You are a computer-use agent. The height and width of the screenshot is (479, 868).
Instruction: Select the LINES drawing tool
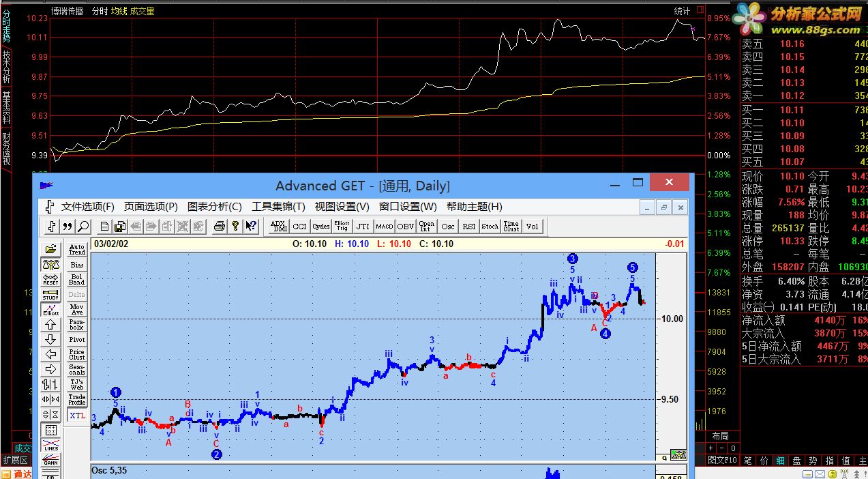(51, 445)
